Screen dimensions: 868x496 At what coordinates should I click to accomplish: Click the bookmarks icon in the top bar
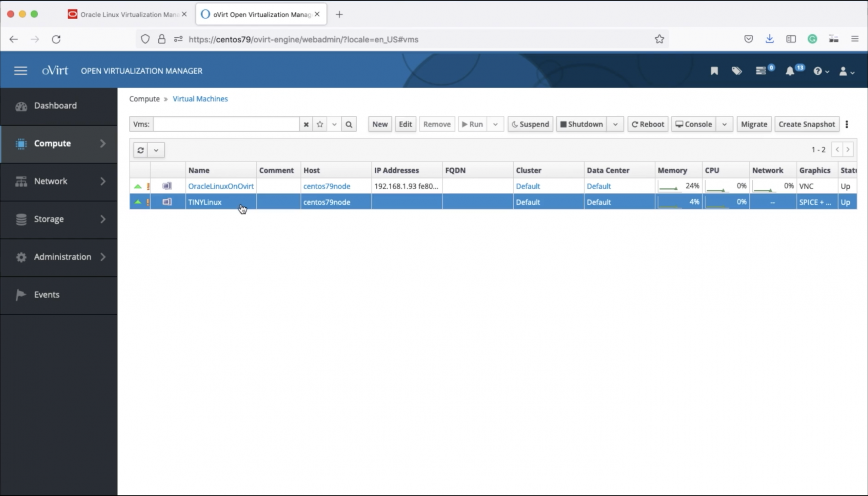point(714,71)
